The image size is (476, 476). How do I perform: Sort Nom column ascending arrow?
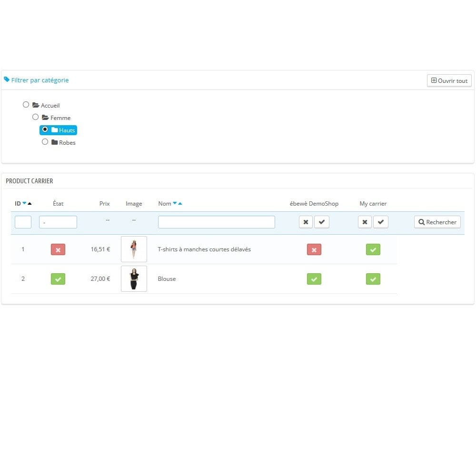click(180, 203)
